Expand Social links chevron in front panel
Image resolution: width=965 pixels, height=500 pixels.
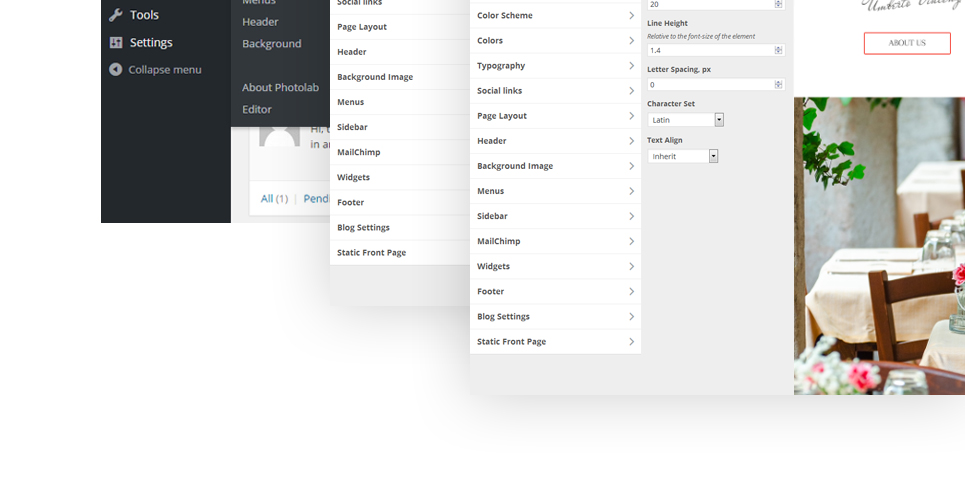[631, 91]
